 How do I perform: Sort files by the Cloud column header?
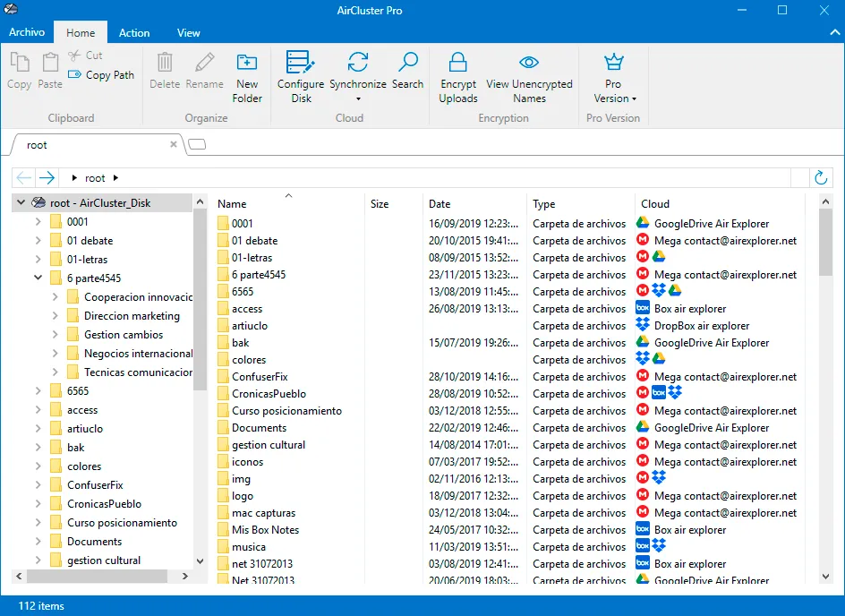[655, 204]
